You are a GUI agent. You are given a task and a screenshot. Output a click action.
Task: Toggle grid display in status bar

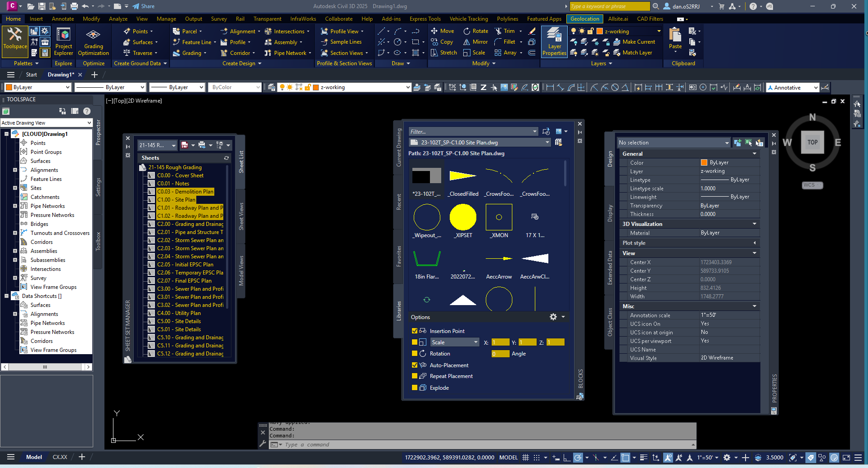point(525,457)
